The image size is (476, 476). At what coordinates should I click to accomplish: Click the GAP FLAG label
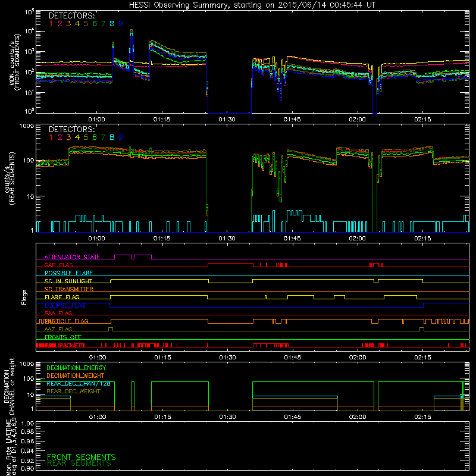(58, 265)
